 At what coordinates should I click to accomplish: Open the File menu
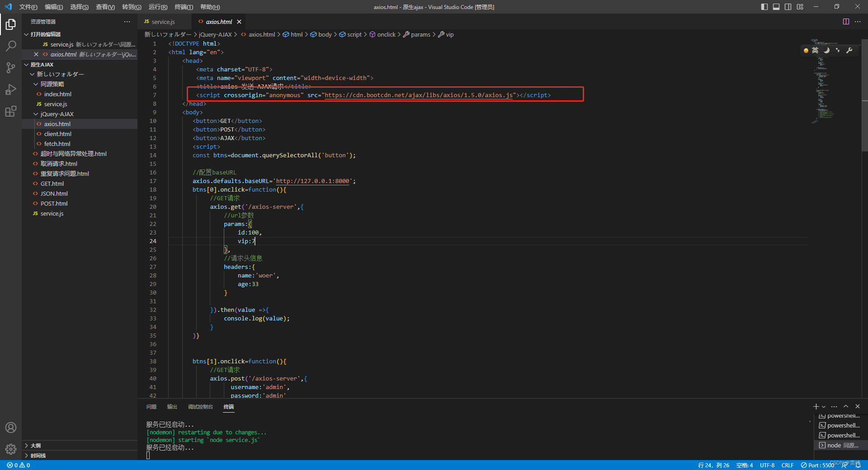tap(28, 7)
